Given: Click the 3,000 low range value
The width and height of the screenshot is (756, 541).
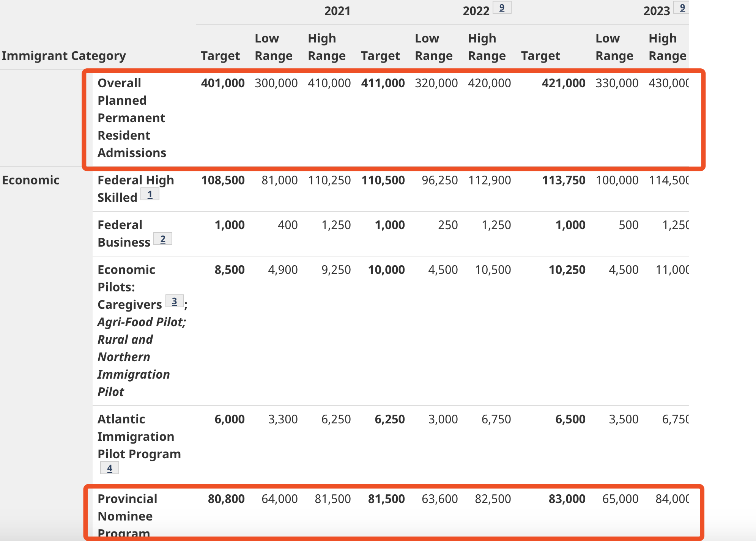Looking at the screenshot, I should pyautogui.click(x=443, y=419).
